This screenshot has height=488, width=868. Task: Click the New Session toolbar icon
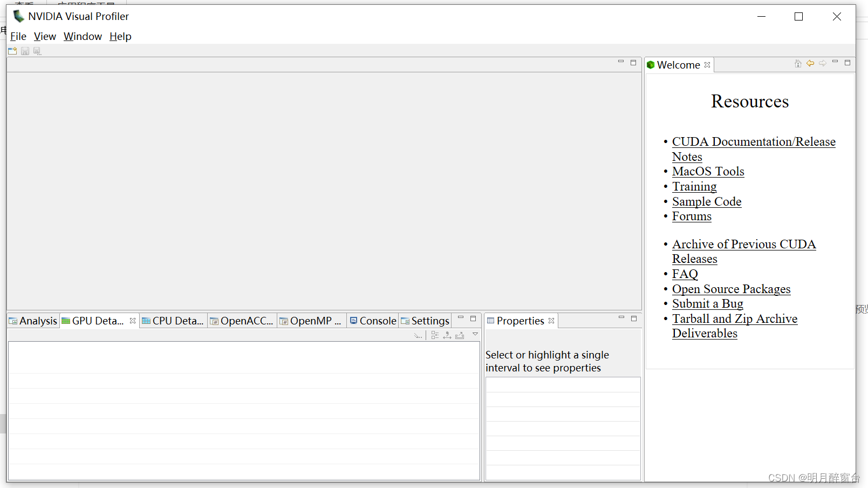[x=12, y=51]
